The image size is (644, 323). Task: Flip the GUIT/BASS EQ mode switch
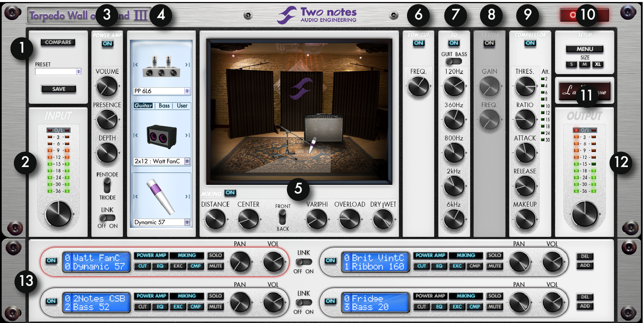click(454, 61)
